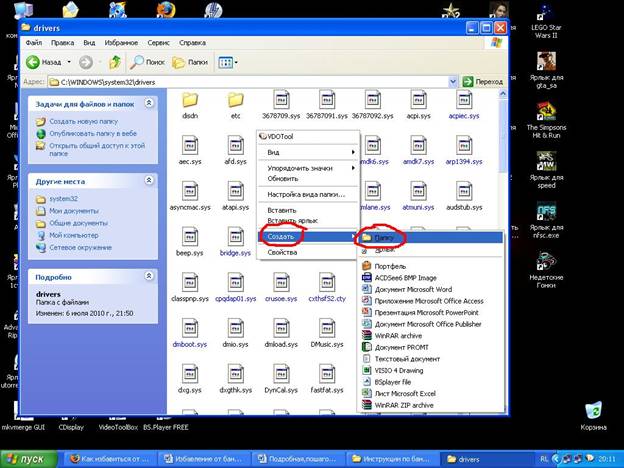Open the Сервис menu
The height and width of the screenshot is (468, 624).
click(158, 43)
